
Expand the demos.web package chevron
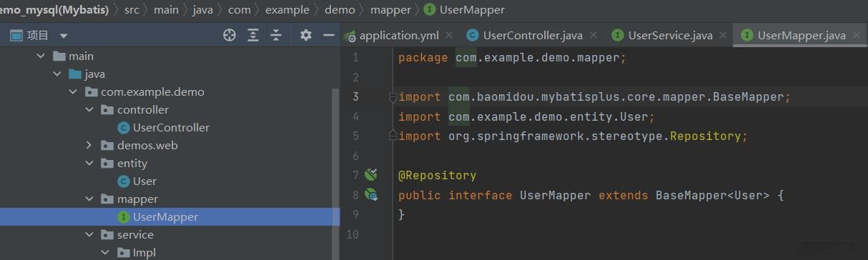click(x=89, y=146)
